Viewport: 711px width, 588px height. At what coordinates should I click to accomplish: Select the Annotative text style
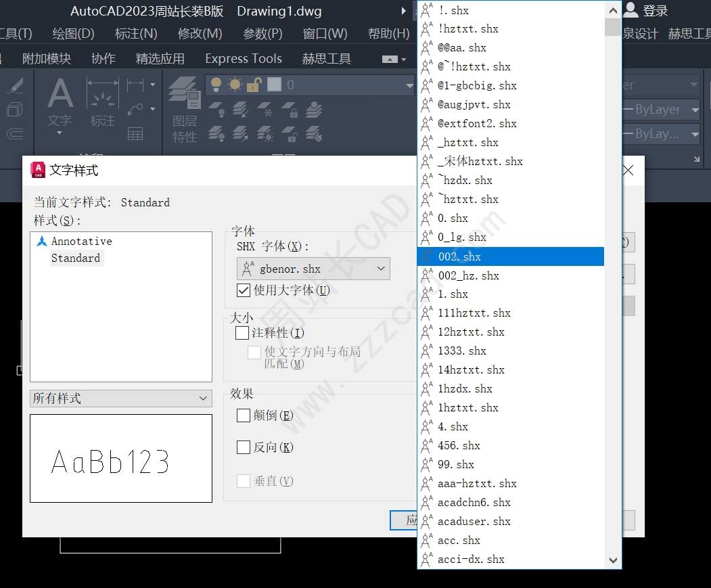[x=82, y=241]
